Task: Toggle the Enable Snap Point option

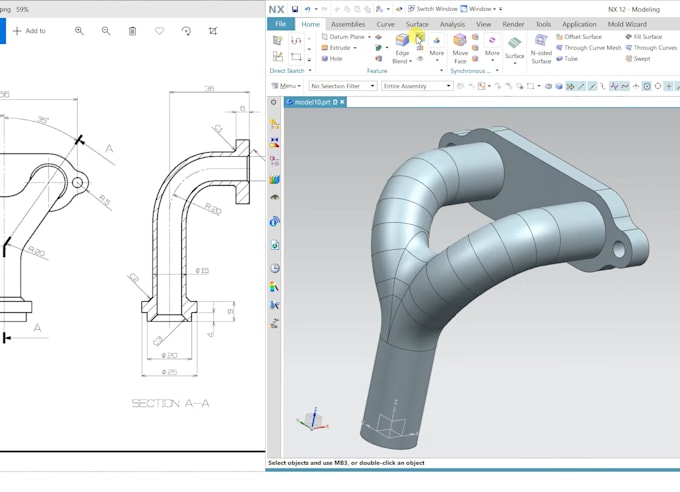Action: click(570, 86)
